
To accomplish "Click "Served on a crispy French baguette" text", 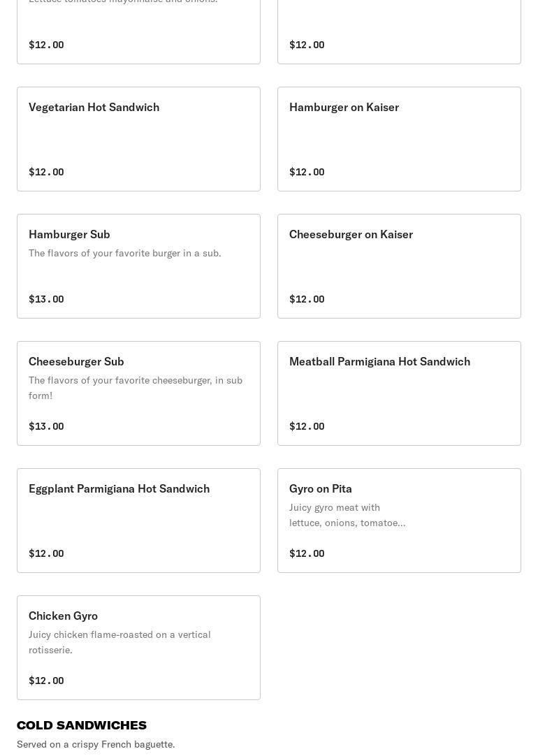I will 96,744.
